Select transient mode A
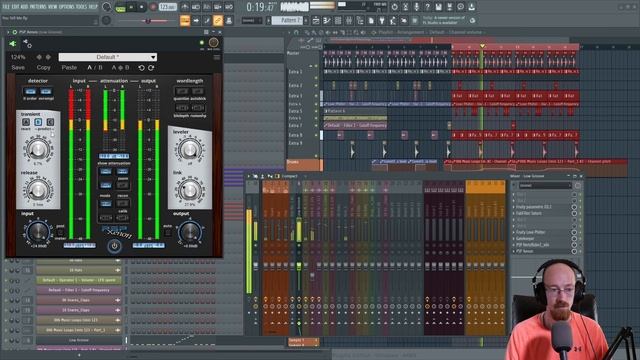 coord(26,122)
